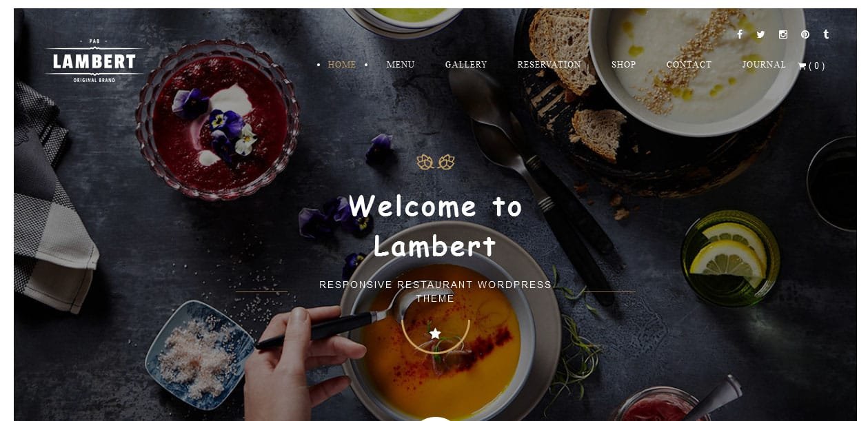Open the Pinterest social icon
This screenshot has width=868, height=421.
click(805, 34)
